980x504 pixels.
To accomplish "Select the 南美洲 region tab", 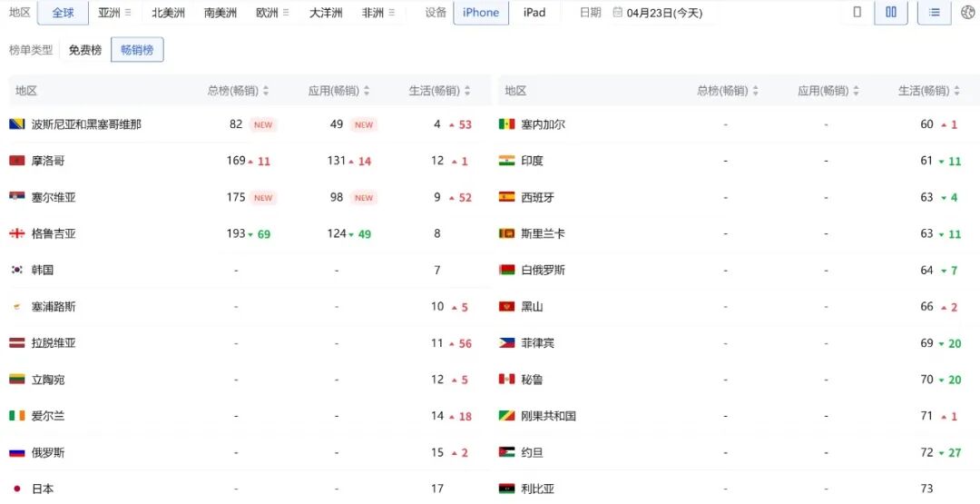I will [220, 13].
